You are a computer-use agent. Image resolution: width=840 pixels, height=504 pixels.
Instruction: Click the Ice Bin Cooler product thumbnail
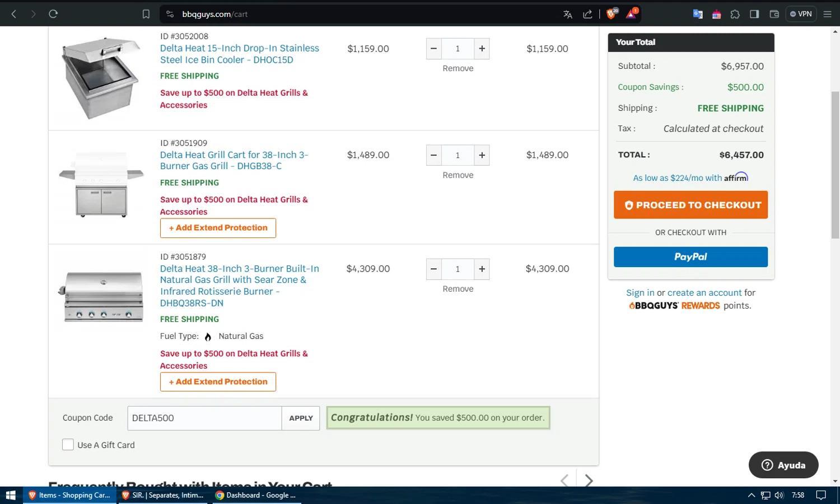101,77
